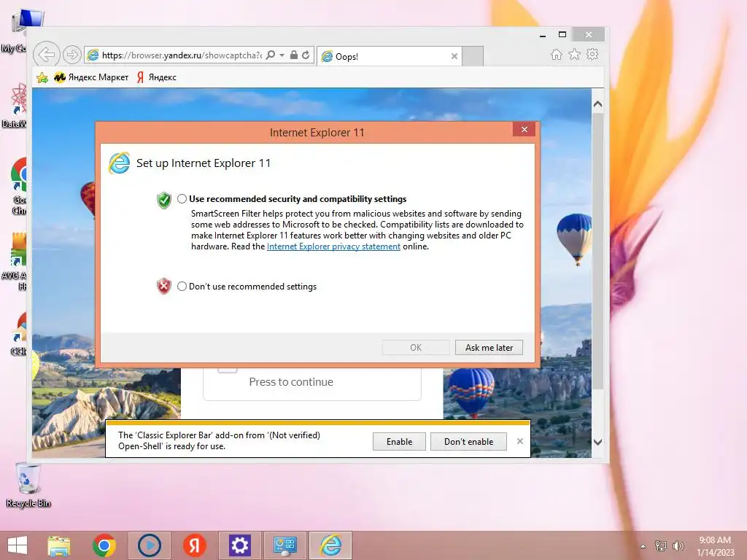Open the Recycle Bin desktop icon

pos(28,485)
